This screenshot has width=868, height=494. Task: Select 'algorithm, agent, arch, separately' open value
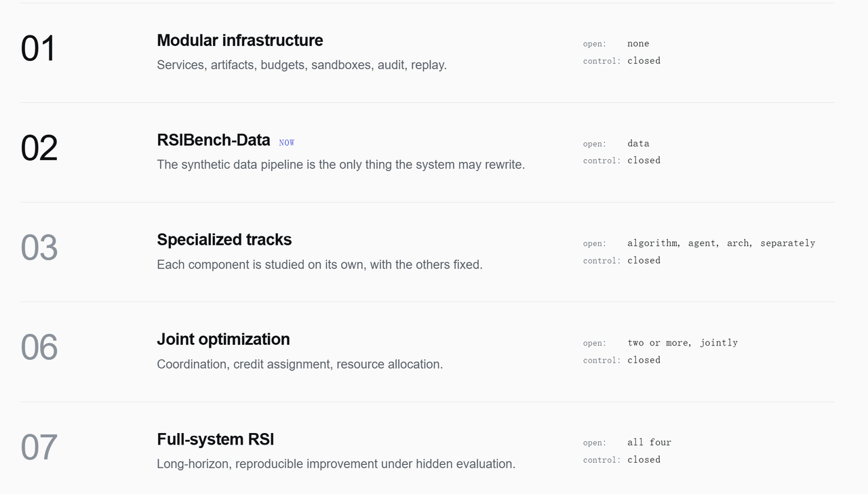[721, 243]
